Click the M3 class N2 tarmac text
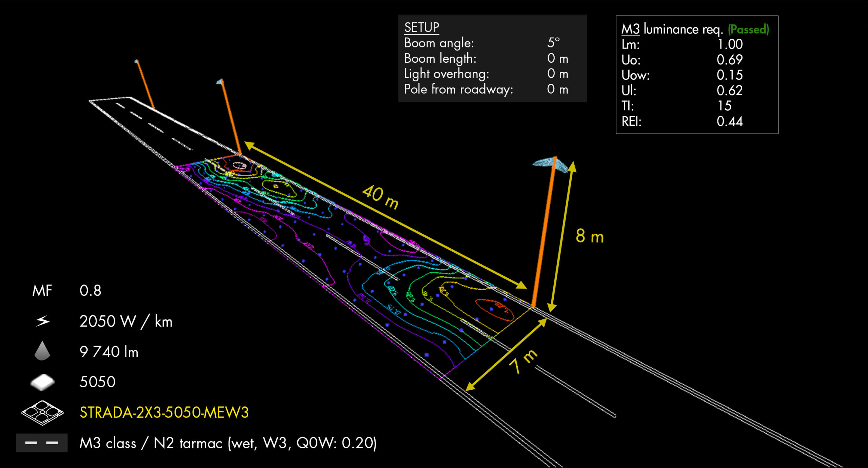Image resolution: width=868 pixels, height=468 pixels. 228,443
